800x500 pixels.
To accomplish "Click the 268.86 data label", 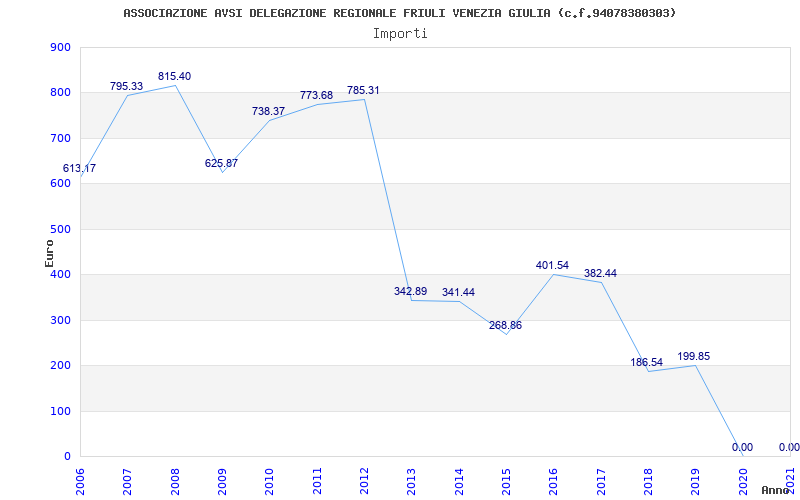I will (505, 326).
